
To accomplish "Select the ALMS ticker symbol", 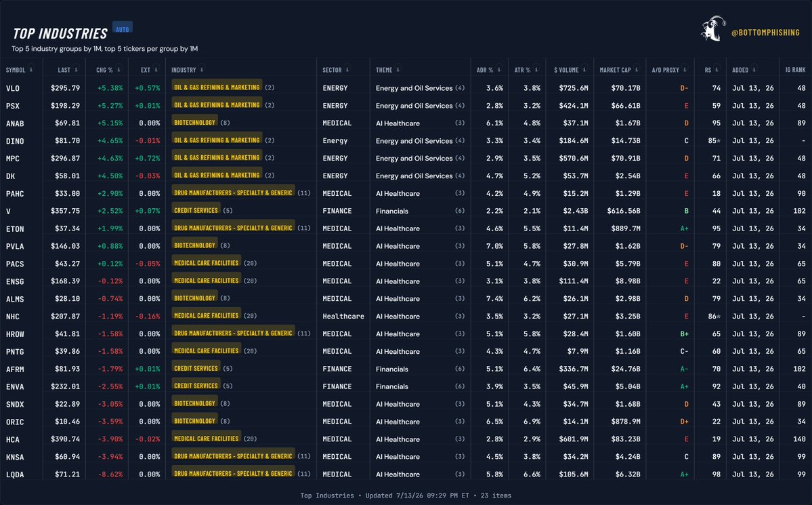I will (x=15, y=299).
